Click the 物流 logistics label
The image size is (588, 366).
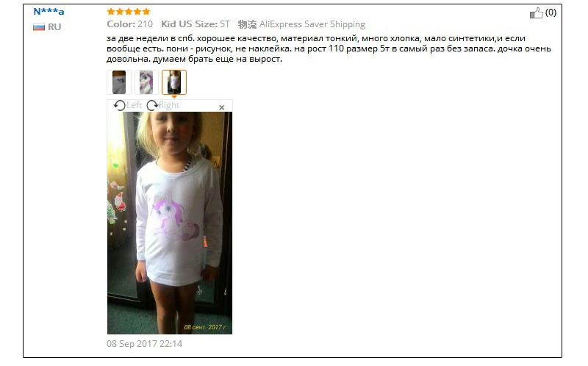click(x=248, y=24)
